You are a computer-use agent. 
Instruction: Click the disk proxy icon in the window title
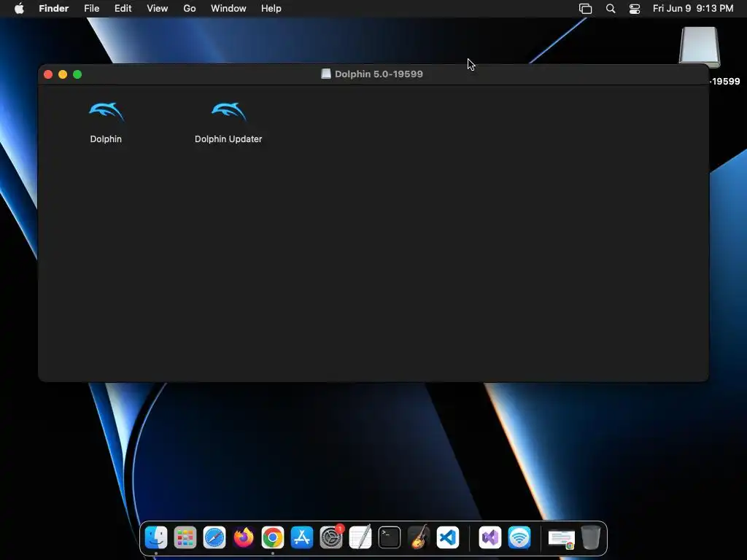(326, 74)
